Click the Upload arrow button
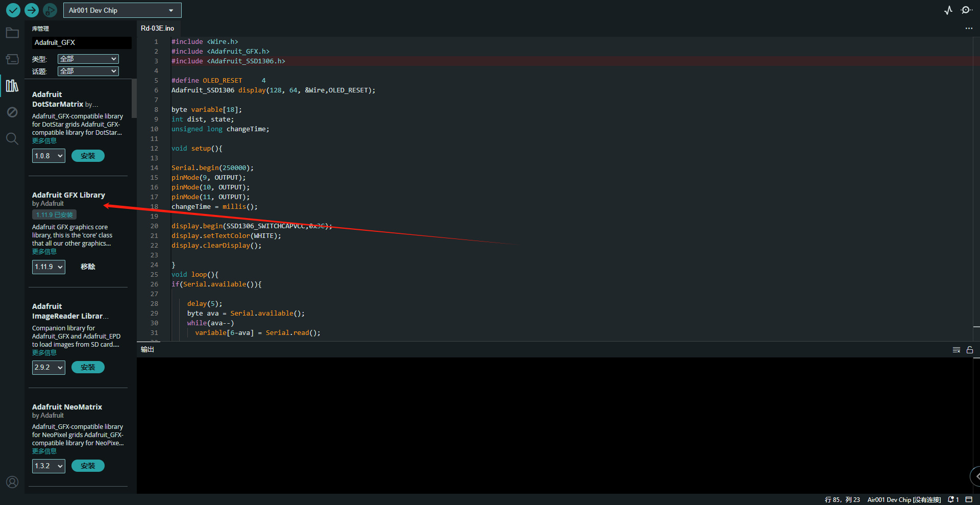This screenshot has width=980, height=505. click(32, 10)
